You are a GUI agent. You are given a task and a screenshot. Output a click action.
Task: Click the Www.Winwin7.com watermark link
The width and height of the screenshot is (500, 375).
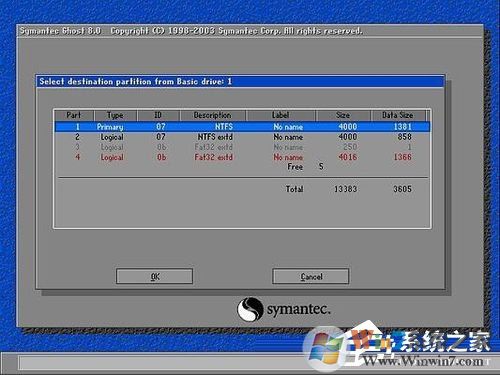point(423,361)
